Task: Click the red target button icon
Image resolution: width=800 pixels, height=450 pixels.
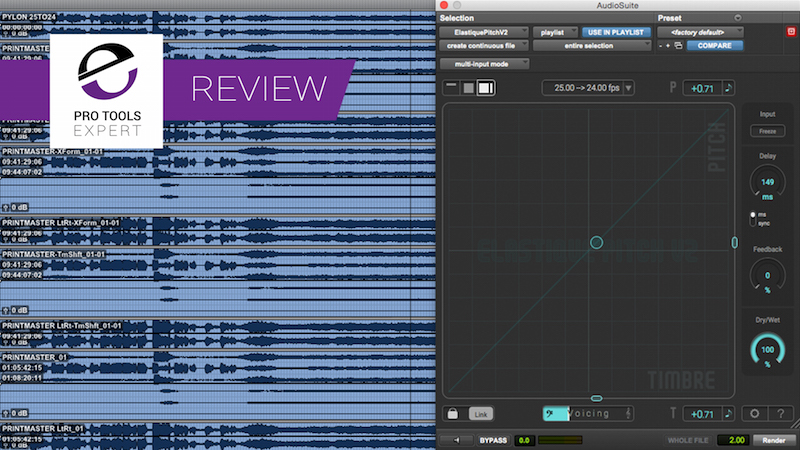Action: click(791, 32)
